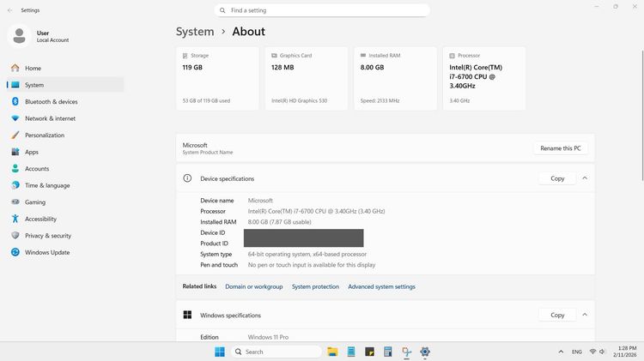Open the Apps settings page
Screen dimensions: 644x361
point(65,152)
